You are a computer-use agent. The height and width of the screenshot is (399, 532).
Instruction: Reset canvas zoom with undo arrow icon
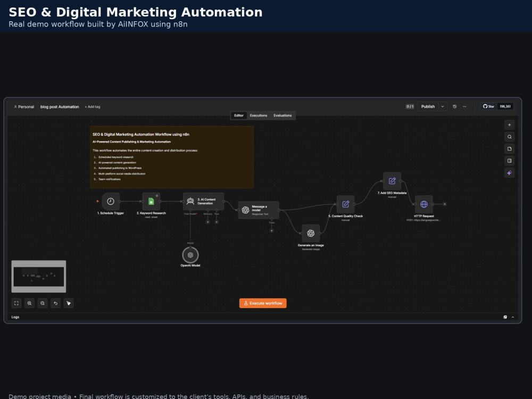point(56,303)
